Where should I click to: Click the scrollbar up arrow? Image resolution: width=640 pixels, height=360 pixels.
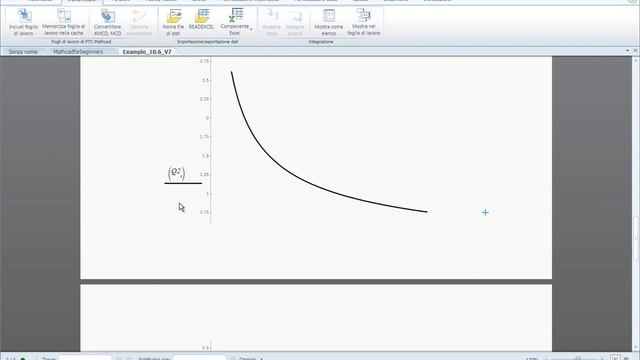[x=636, y=60]
